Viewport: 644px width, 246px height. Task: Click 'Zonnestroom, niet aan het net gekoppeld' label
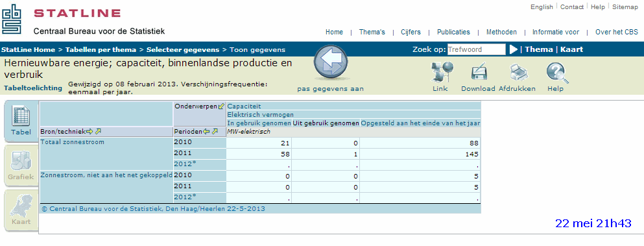tap(106, 175)
